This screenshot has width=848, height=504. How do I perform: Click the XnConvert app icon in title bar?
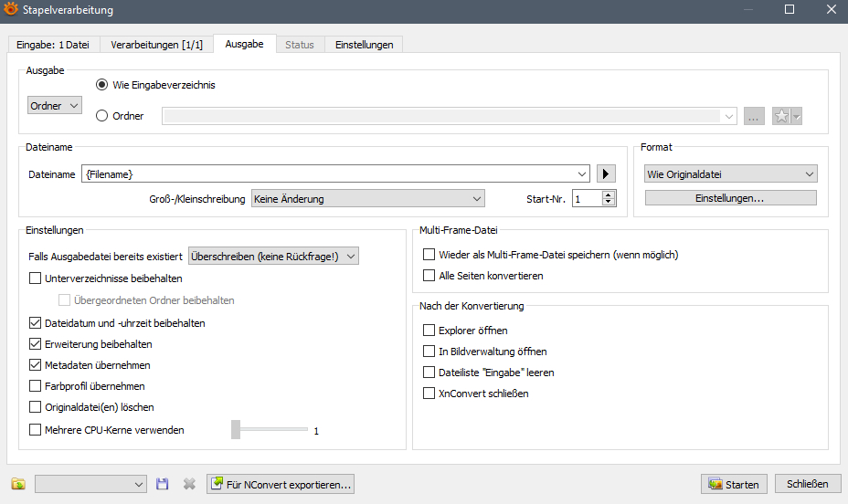pos(11,9)
